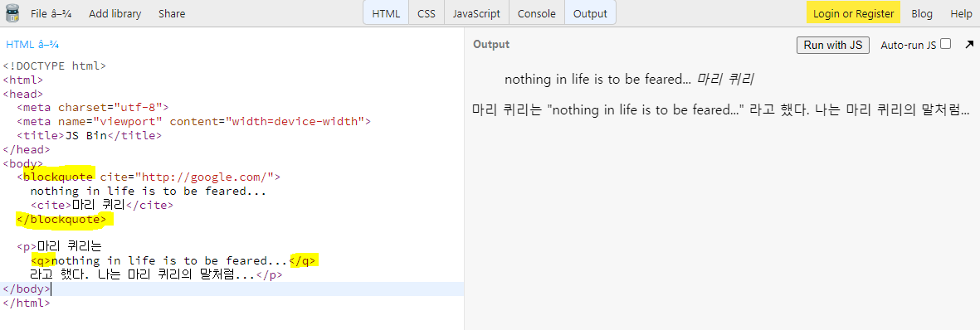Click the closing </blockquote> tag line
The height and width of the screenshot is (330, 980).
point(61,219)
